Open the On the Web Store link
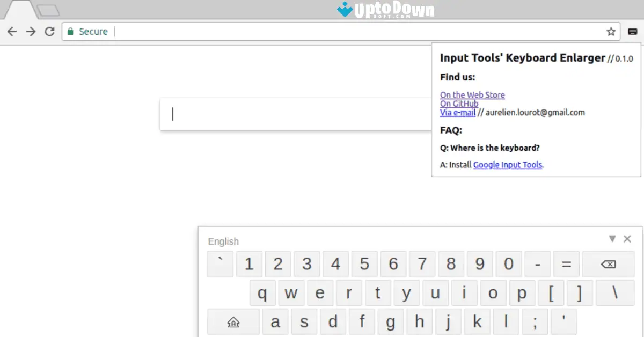Image resolution: width=644 pixels, height=337 pixels. pos(472,94)
